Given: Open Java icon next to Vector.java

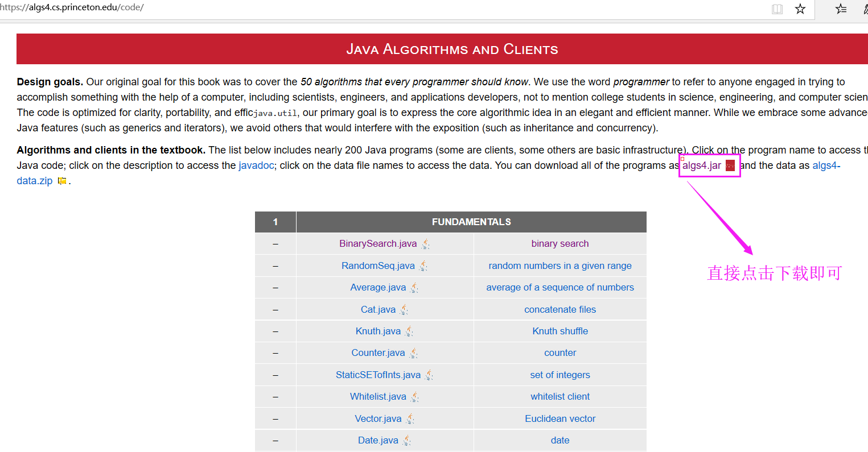Looking at the screenshot, I should pos(410,419).
